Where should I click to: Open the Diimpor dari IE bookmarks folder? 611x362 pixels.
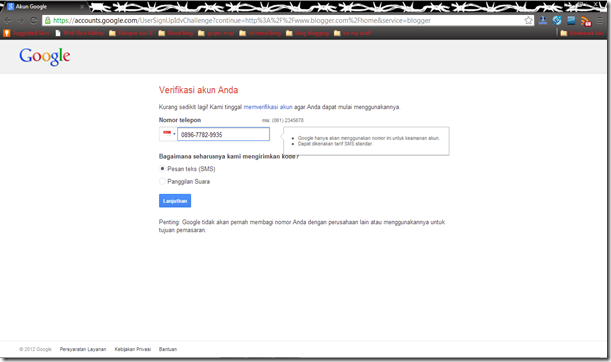tap(131, 33)
